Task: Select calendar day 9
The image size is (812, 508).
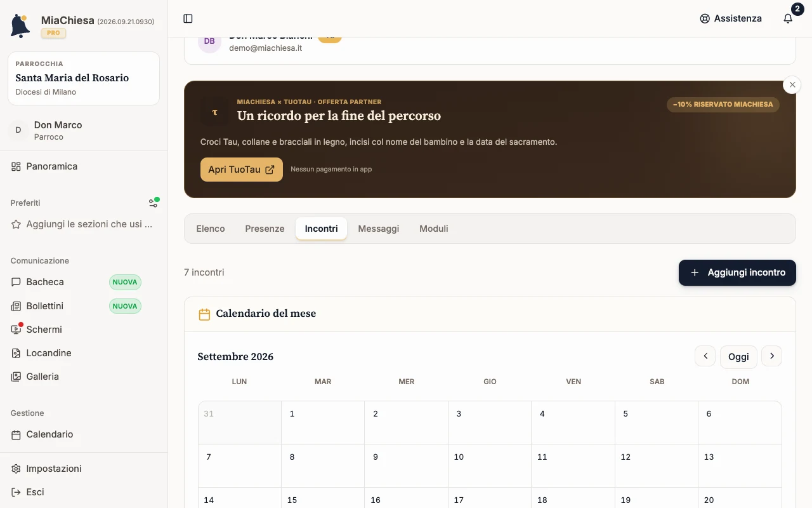Action: coord(406,465)
